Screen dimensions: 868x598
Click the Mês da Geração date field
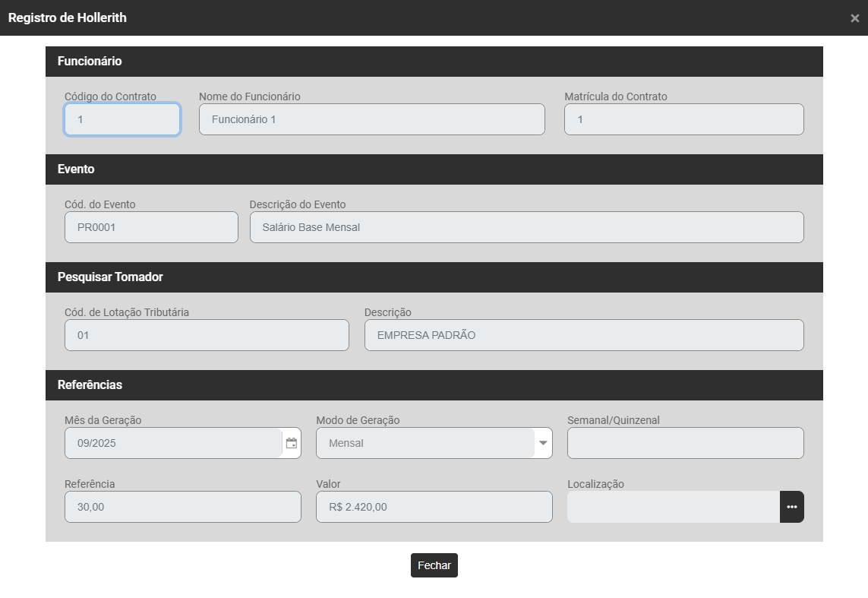[x=173, y=443]
